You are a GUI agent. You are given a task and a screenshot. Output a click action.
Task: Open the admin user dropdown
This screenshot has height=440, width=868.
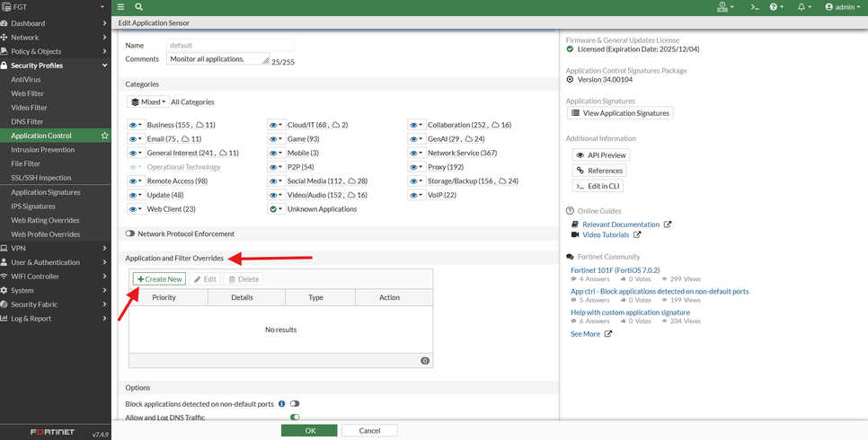842,7
